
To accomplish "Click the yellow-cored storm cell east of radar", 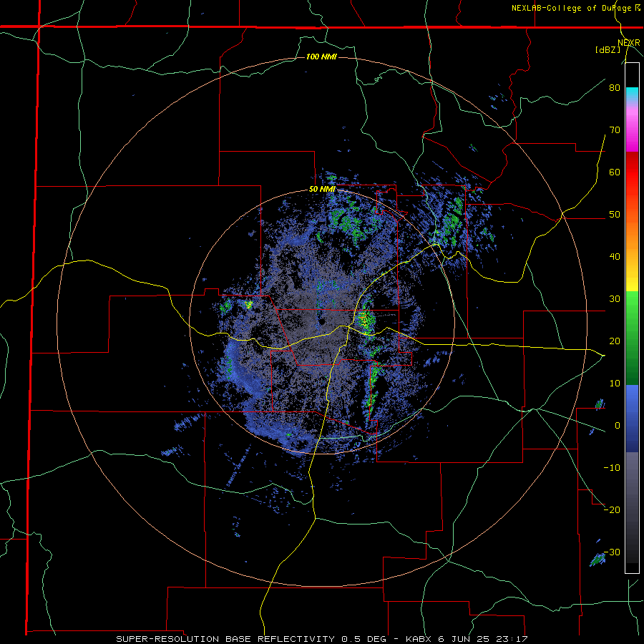I will (364, 318).
